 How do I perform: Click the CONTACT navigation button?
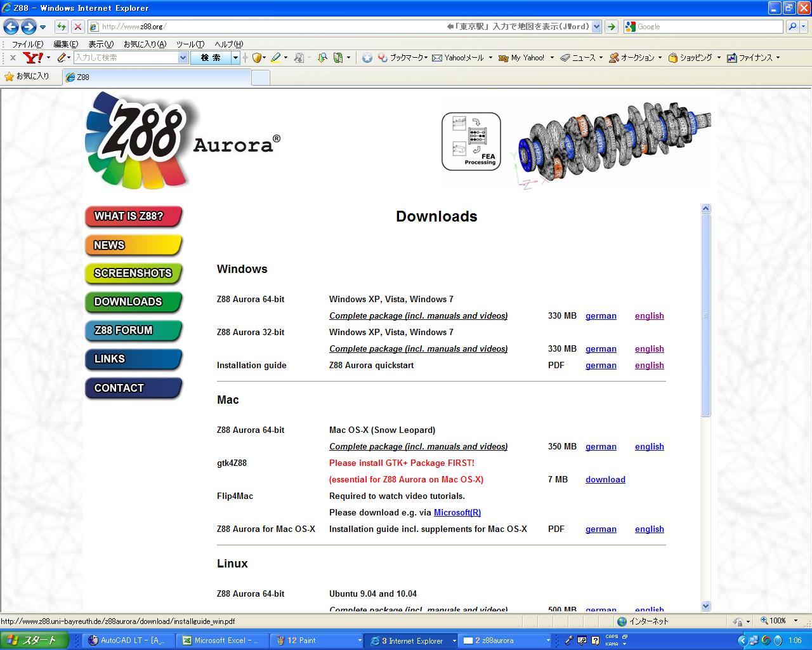(x=133, y=388)
